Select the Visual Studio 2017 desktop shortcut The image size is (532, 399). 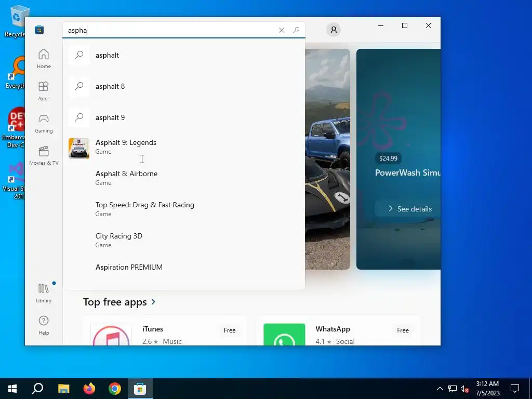(x=14, y=181)
